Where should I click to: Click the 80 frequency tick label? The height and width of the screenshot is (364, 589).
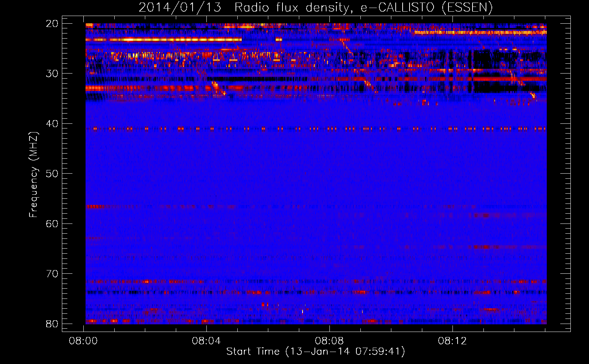[x=52, y=324]
